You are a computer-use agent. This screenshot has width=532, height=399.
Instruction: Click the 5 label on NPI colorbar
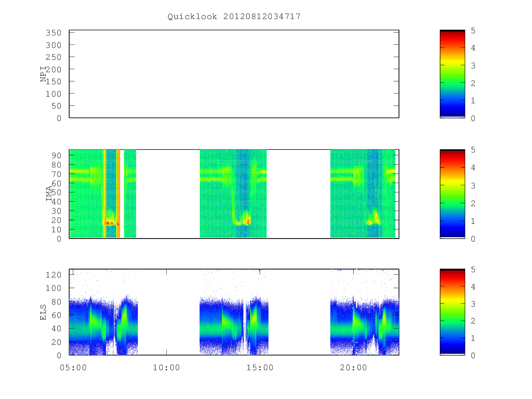coord(473,31)
